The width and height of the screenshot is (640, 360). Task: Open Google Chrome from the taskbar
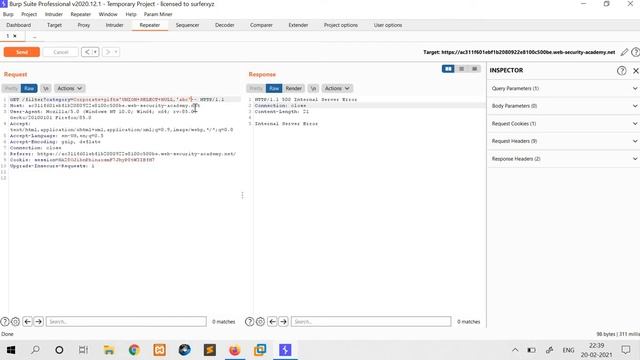[x=134, y=350]
